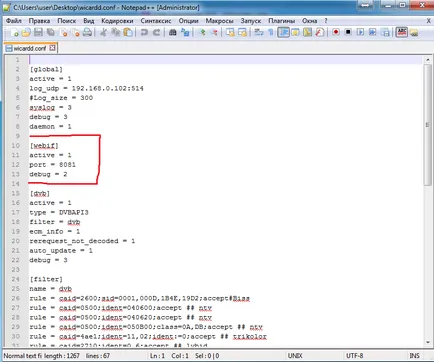Click the [global] section line

46,69
